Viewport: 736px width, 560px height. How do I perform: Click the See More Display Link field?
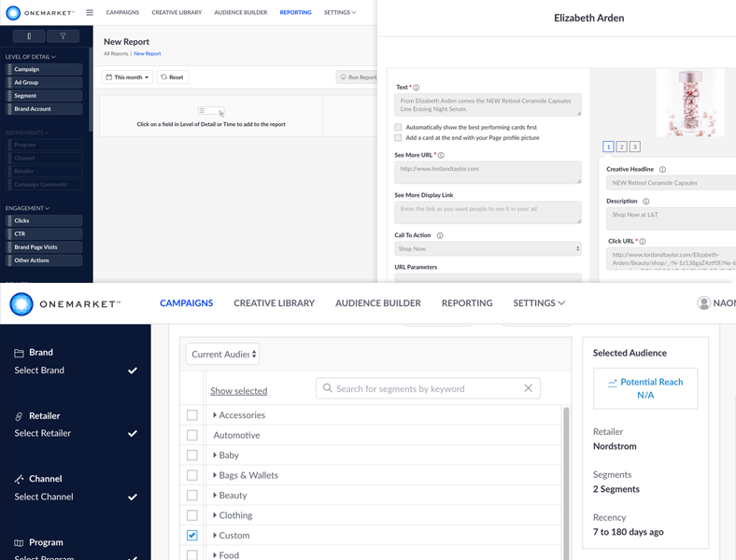click(488, 213)
